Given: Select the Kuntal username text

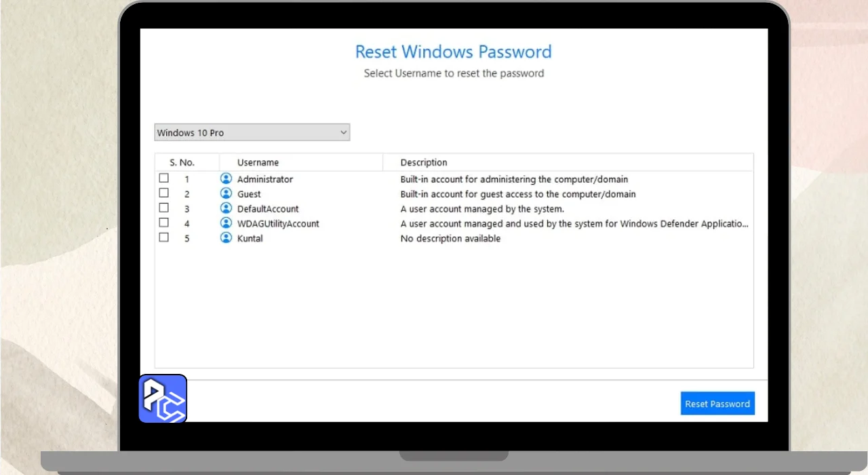Looking at the screenshot, I should [x=250, y=239].
